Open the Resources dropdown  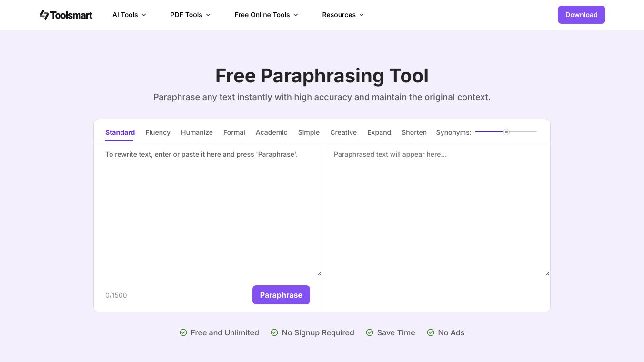[x=343, y=15]
